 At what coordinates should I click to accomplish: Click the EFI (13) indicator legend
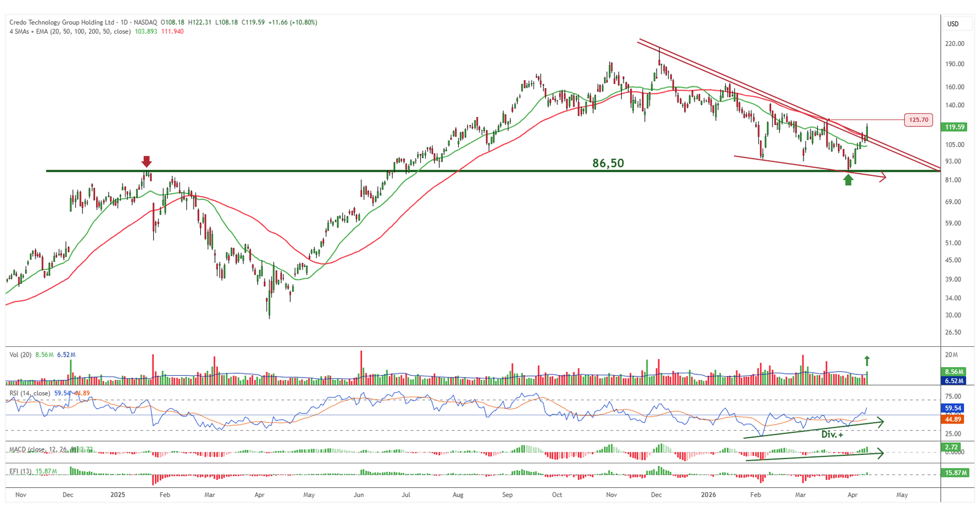pyautogui.click(x=21, y=471)
